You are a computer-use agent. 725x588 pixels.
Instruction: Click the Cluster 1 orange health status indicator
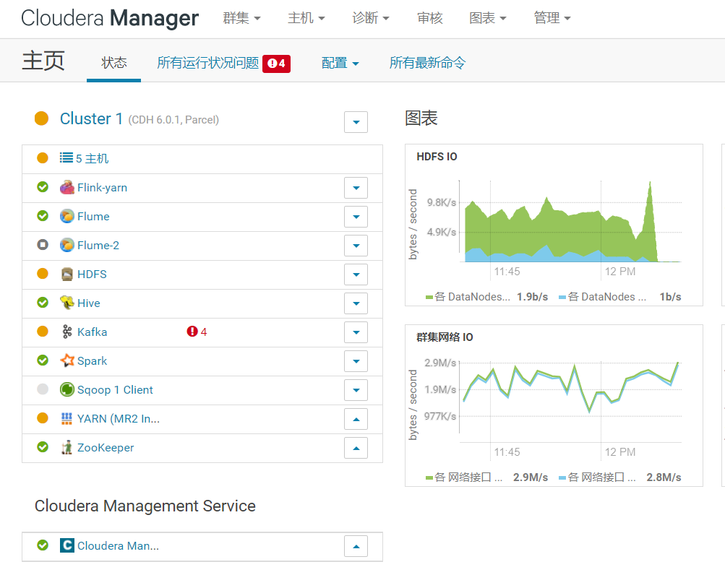[42, 118]
